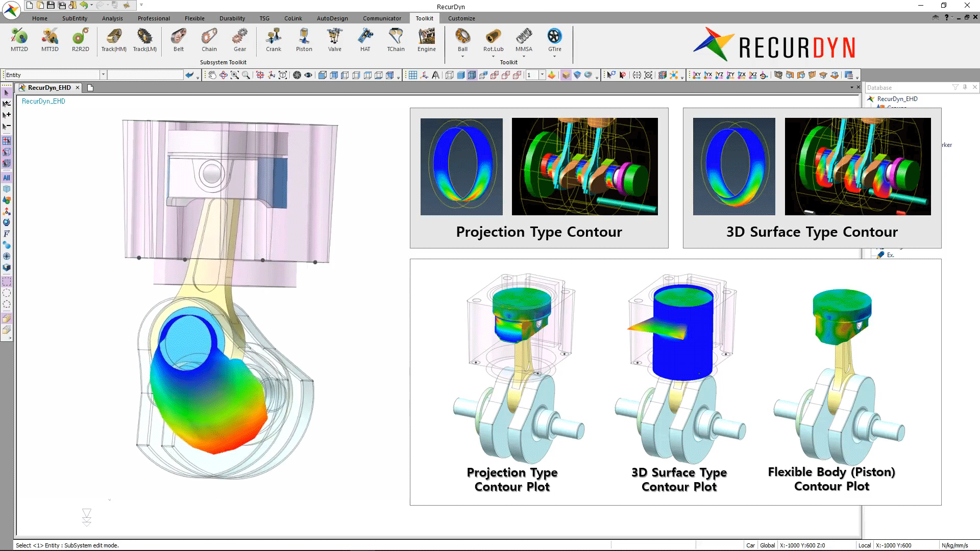Toggle circle selection mode
The height and width of the screenshot is (551, 980).
click(7, 293)
